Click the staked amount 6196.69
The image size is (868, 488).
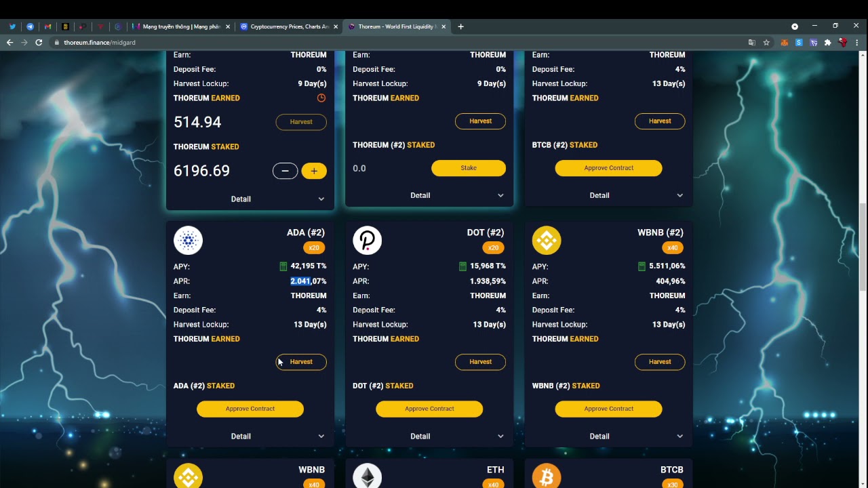point(201,171)
